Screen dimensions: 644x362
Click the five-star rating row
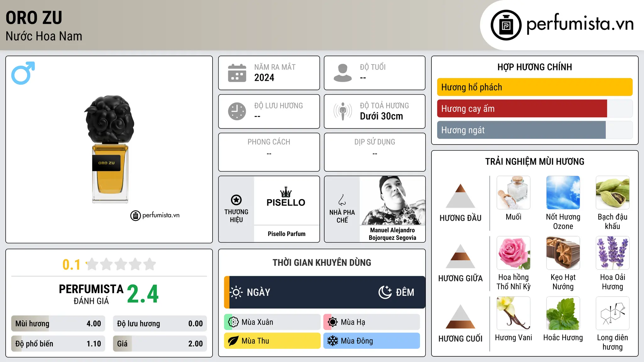point(121,264)
